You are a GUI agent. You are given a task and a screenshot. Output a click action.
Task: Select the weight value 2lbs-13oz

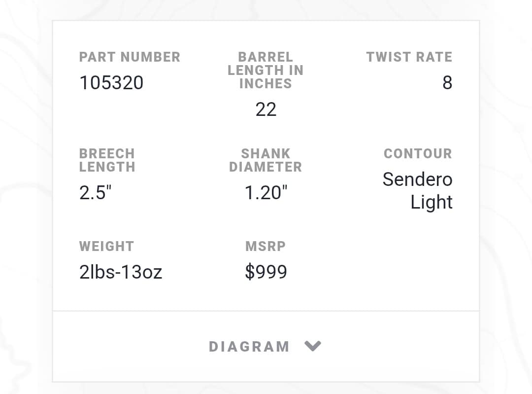121,272
